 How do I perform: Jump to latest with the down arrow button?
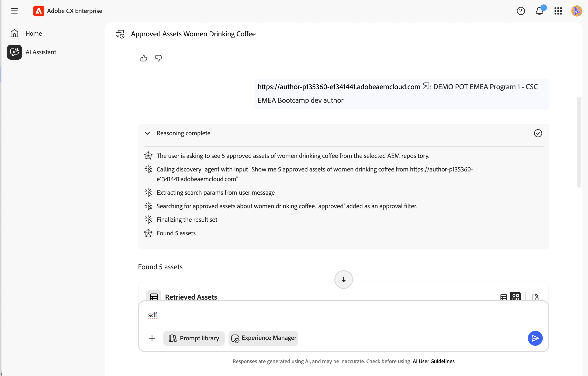click(343, 279)
